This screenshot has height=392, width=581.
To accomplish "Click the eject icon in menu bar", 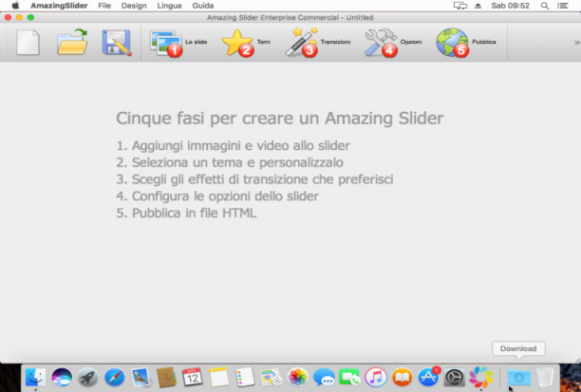I will click(x=478, y=6).
